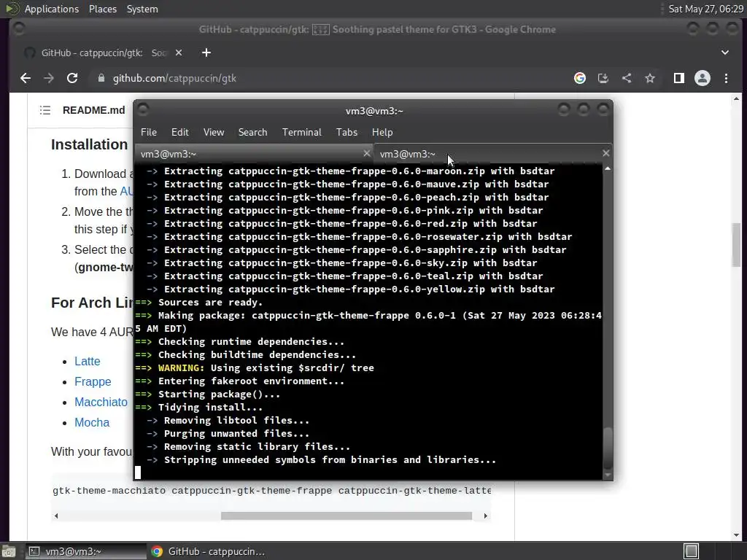Select vm3@vm3:~ terminal in the taskbar
This screenshot has height=560, width=747.
[86, 551]
